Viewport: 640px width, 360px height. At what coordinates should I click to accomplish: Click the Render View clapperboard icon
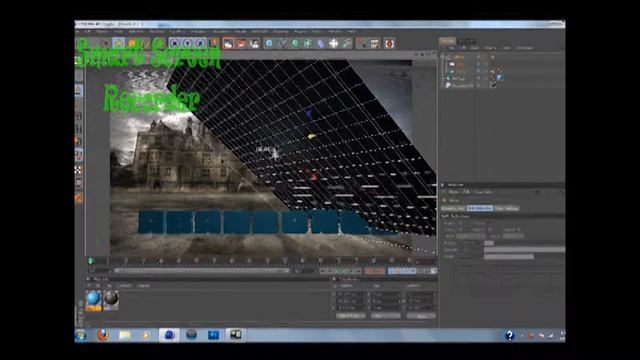[x=229, y=43]
